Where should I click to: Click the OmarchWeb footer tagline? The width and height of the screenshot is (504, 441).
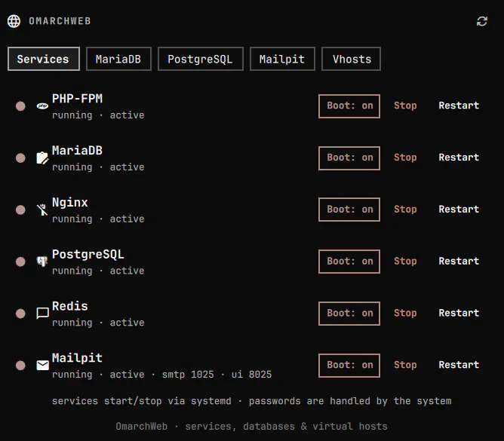tap(252, 427)
